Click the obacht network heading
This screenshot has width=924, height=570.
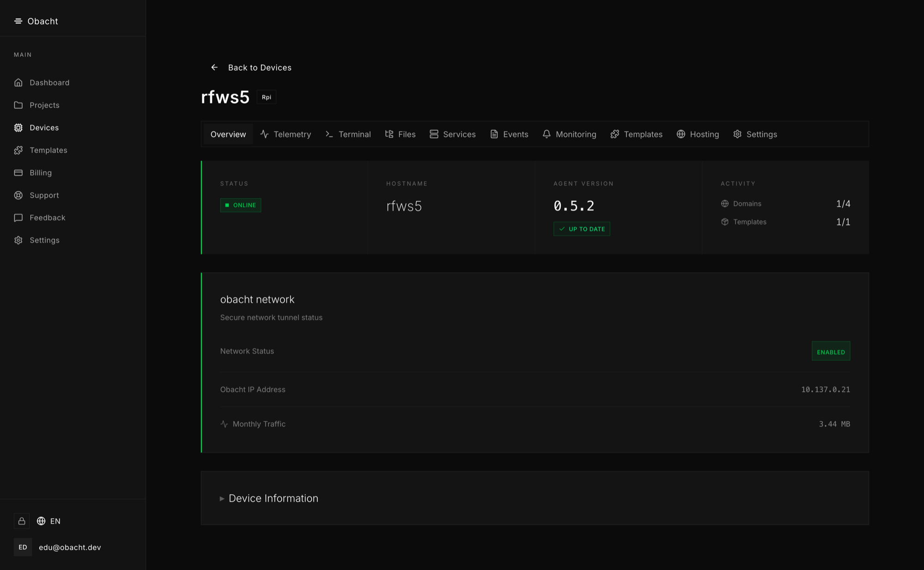tap(257, 299)
